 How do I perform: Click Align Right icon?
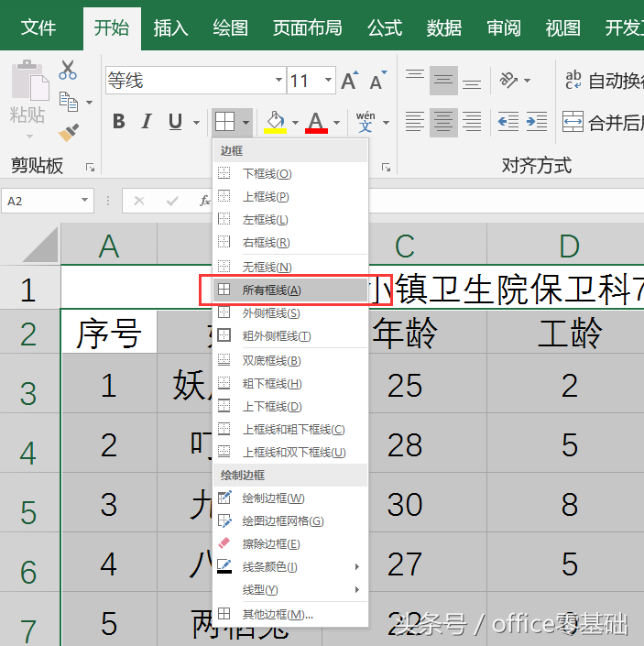pos(472,123)
